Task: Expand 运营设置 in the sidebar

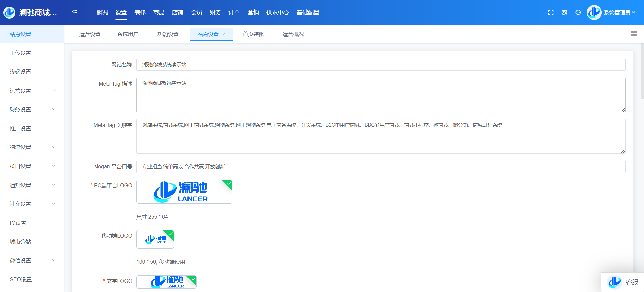Action: (32, 91)
